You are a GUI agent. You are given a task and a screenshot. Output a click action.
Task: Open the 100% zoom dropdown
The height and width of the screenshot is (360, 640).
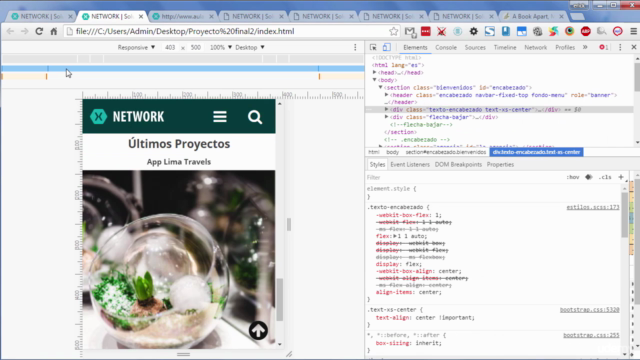tap(221, 47)
